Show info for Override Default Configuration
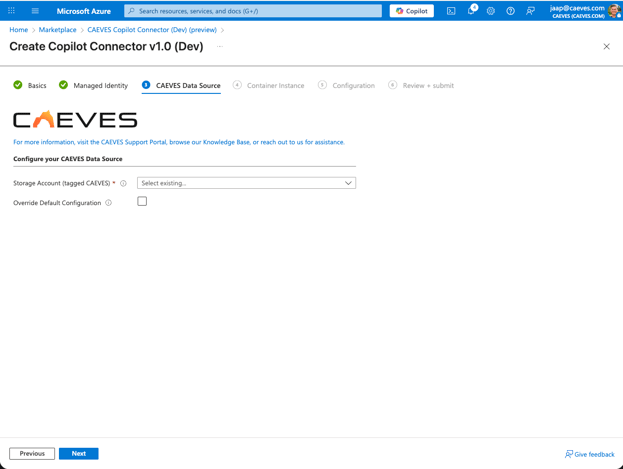Image resolution: width=623 pixels, height=469 pixels. (109, 203)
